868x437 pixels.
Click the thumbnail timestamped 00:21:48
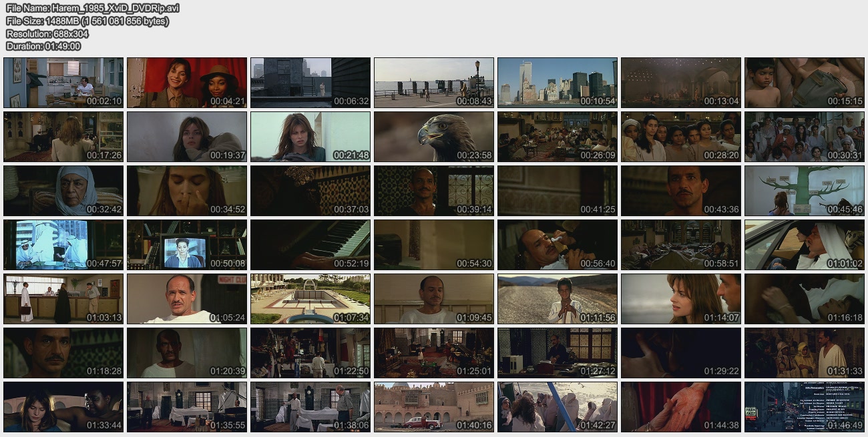310,137
